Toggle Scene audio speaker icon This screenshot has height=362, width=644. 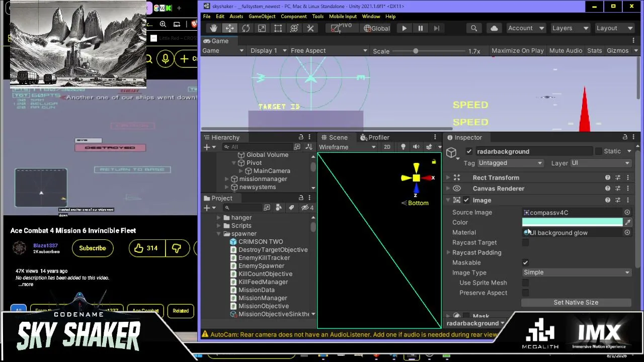coord(416,147)
